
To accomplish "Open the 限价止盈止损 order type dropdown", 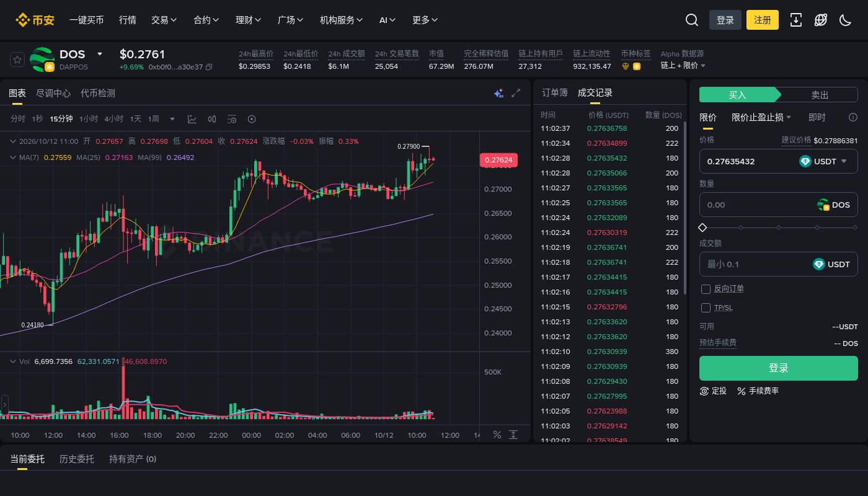I will pos(761,117).
